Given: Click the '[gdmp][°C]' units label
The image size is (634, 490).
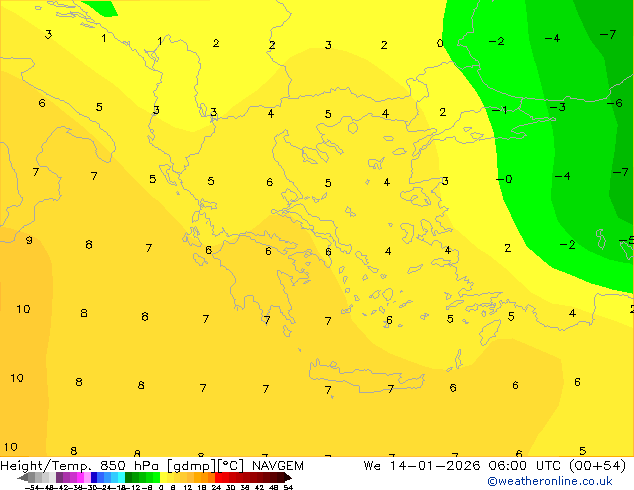Looking at the screenshot, I should tap(205, 466).
